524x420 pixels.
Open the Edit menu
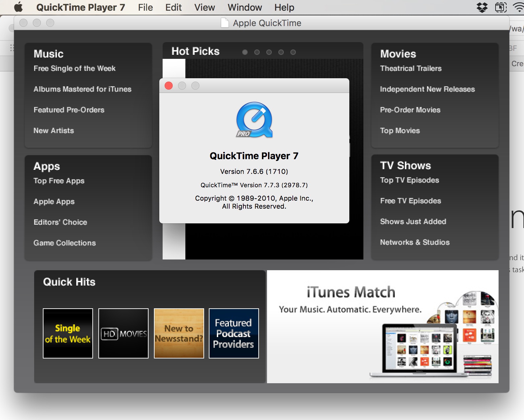coord(173,7)
